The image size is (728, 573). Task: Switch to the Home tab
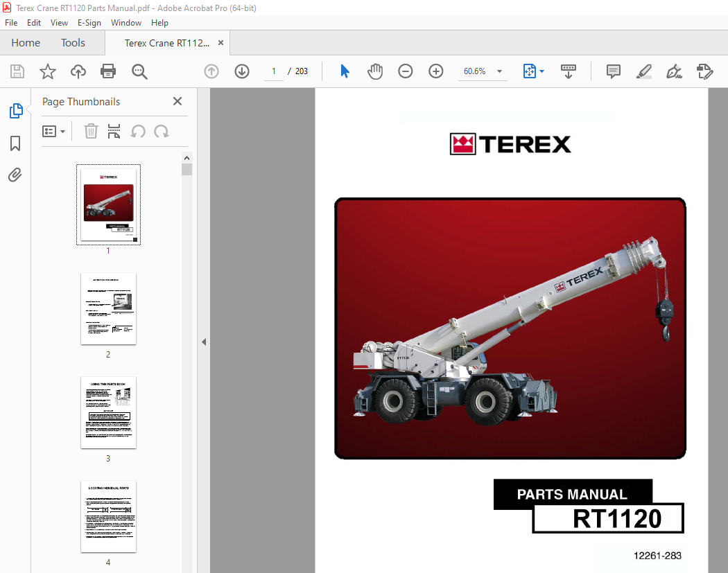click(x=26, y=43)
